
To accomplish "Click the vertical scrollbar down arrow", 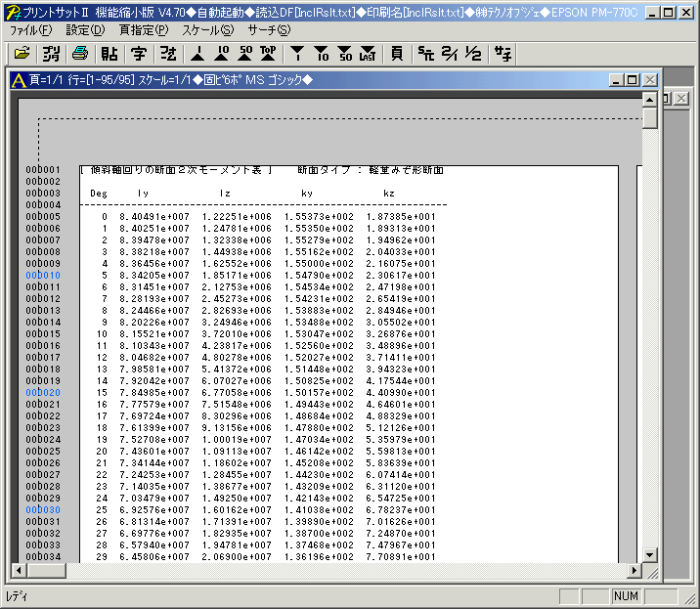I will click(x=649, y=554).
